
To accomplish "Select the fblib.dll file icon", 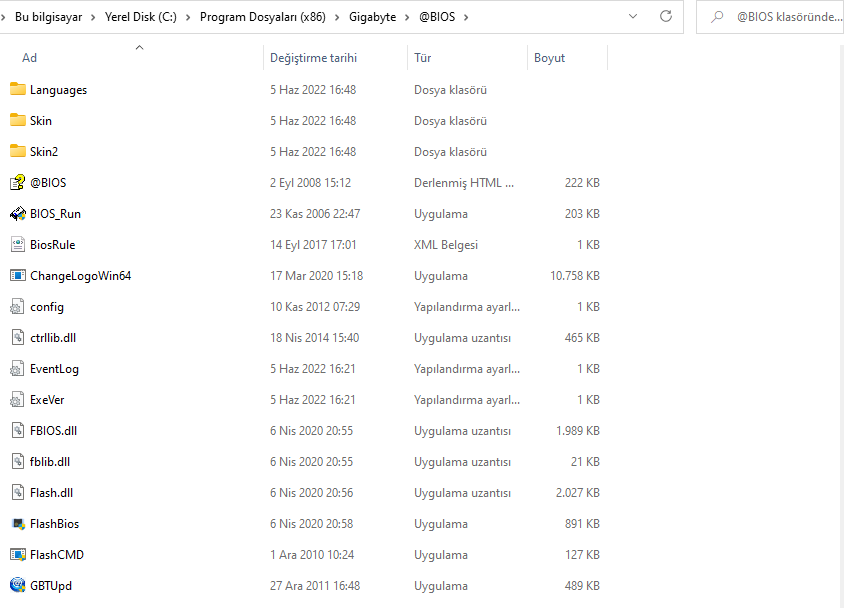I will [x=18, y=462].
